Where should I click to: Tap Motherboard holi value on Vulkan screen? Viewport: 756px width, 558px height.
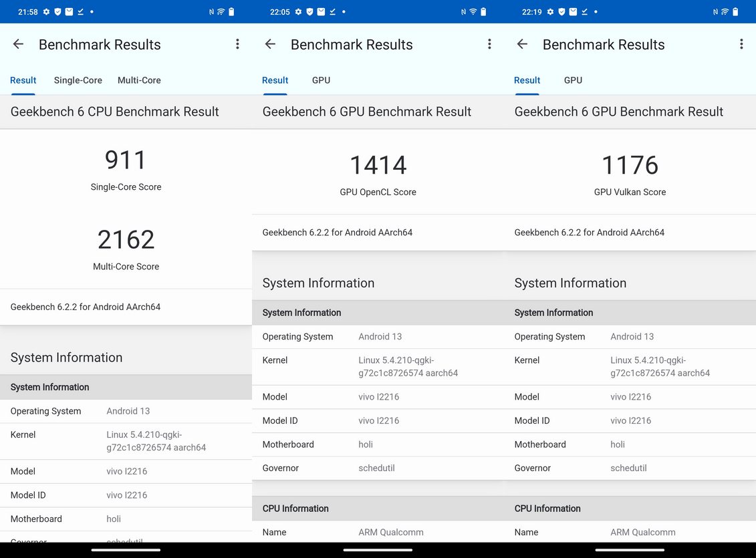(x=618, y=444)
